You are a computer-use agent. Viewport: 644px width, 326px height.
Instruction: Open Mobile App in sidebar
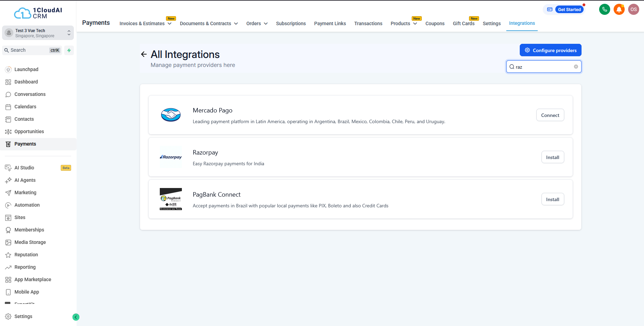[x=27, y=292]
